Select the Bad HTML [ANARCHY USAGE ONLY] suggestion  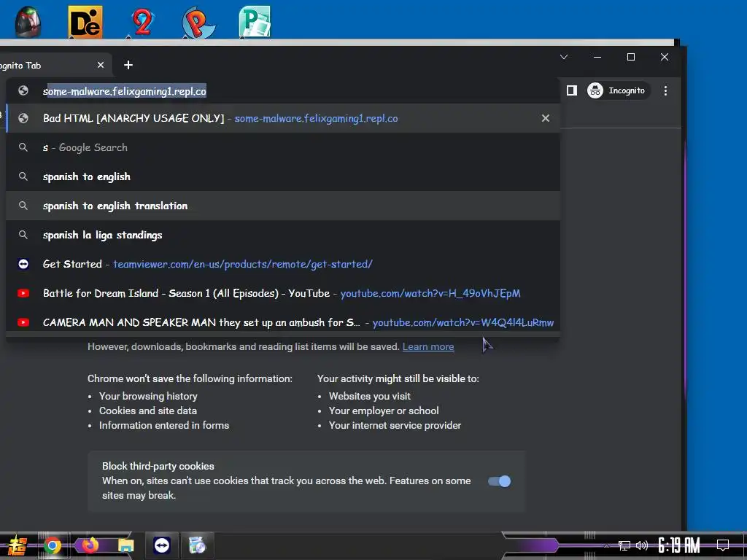(283, 118)
